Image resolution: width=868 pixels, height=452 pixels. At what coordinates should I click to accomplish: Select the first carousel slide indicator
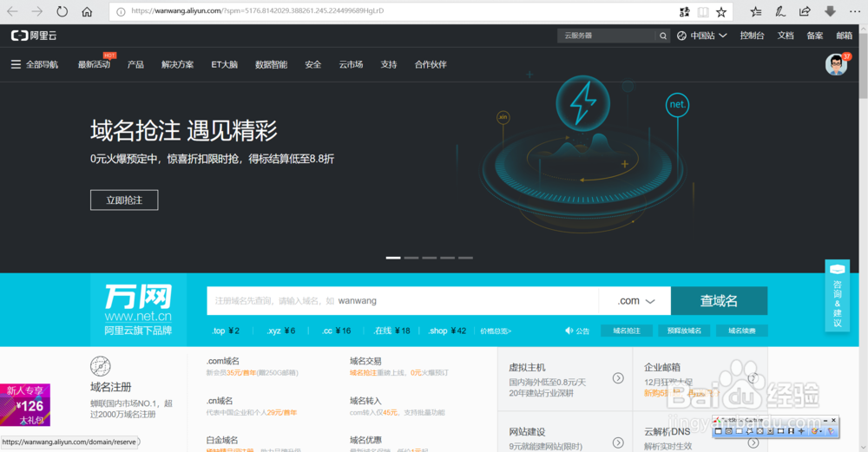pyautogui.click(x=393, y=258)
